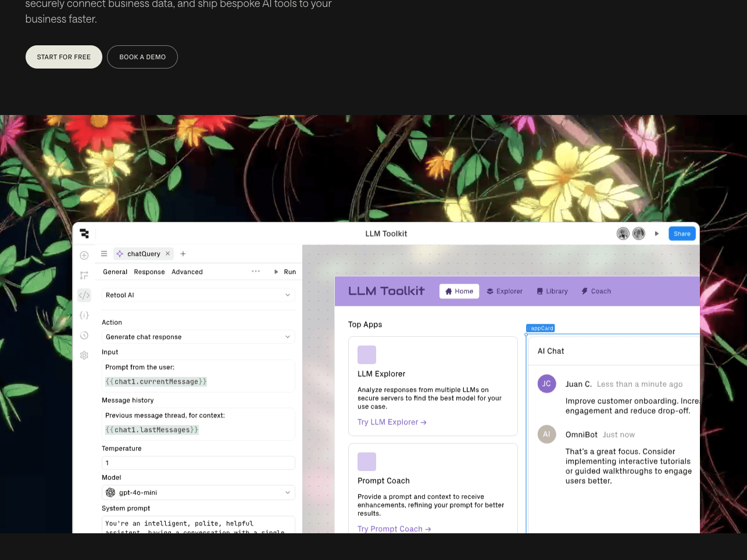Open the gpt-4o-mini model dropdown
This screenshot has height=560, width=747.
(198, 493)
